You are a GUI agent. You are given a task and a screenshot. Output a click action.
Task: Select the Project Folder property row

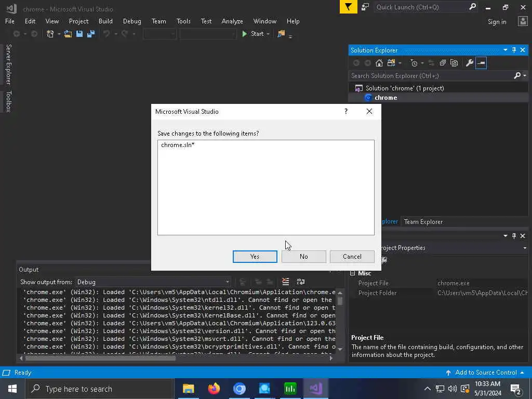point(438,293)
